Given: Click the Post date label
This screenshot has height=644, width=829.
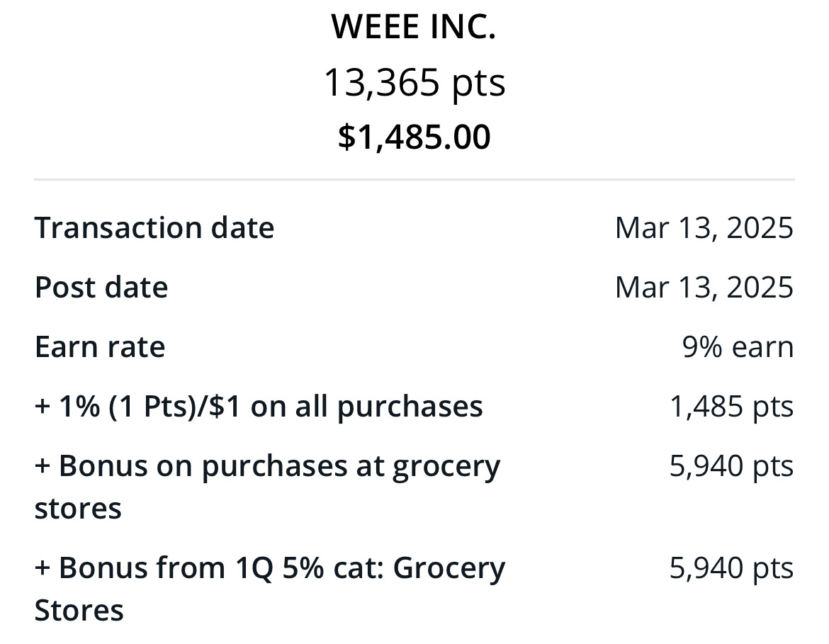Looking at the screenshot, I should click(101, 288).
